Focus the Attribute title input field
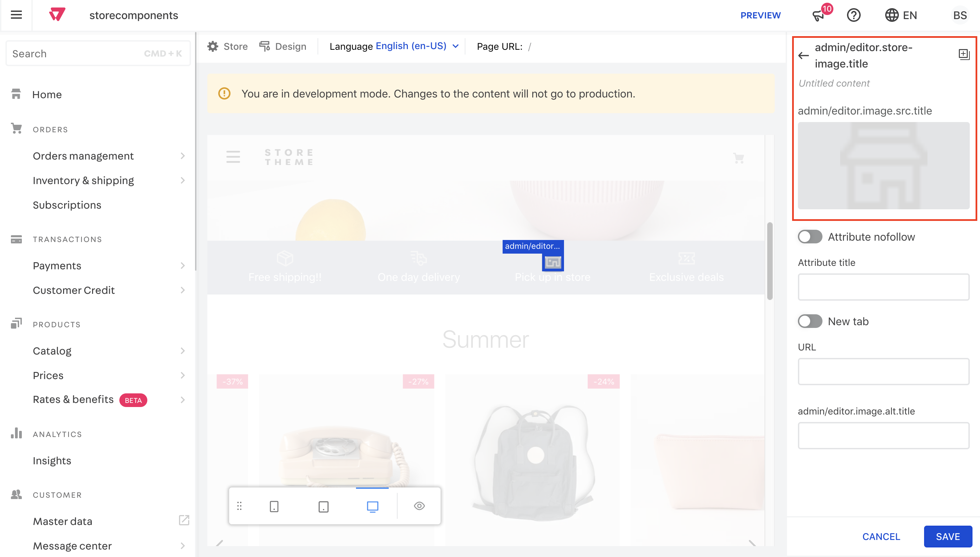This screenshot has width=980, height=557. (x=883, y=287)
